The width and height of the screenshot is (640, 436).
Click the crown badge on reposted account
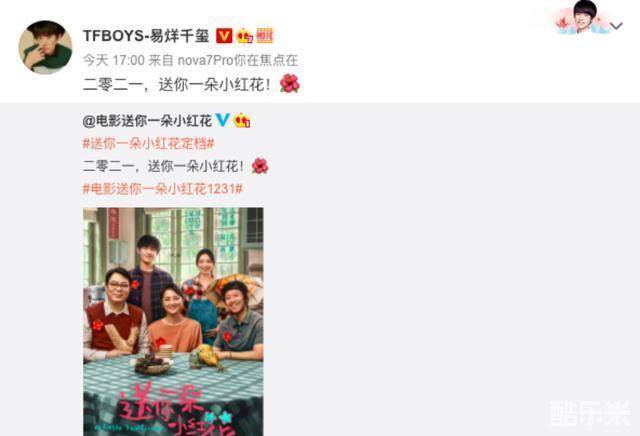point(242,120)
